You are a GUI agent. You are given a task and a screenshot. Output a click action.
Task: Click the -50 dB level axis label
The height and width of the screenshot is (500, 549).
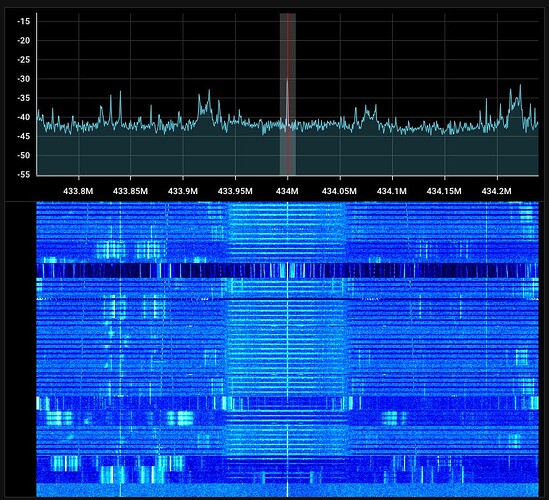point(23,155)
